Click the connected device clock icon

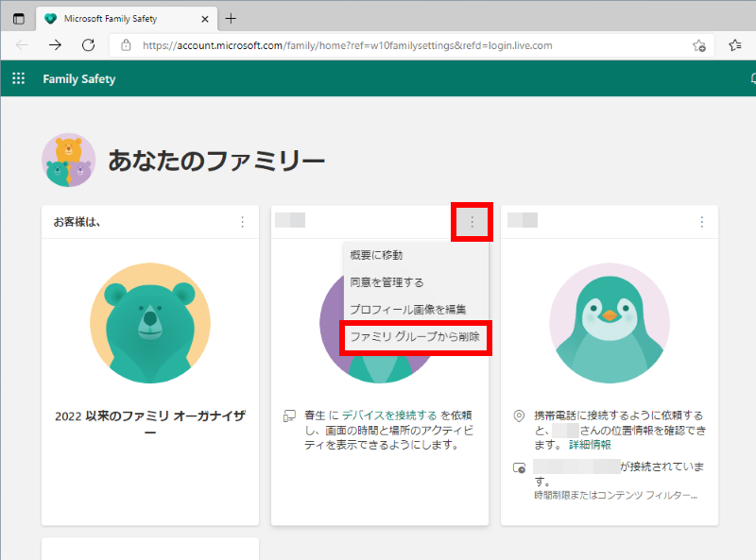pos(519,467)
